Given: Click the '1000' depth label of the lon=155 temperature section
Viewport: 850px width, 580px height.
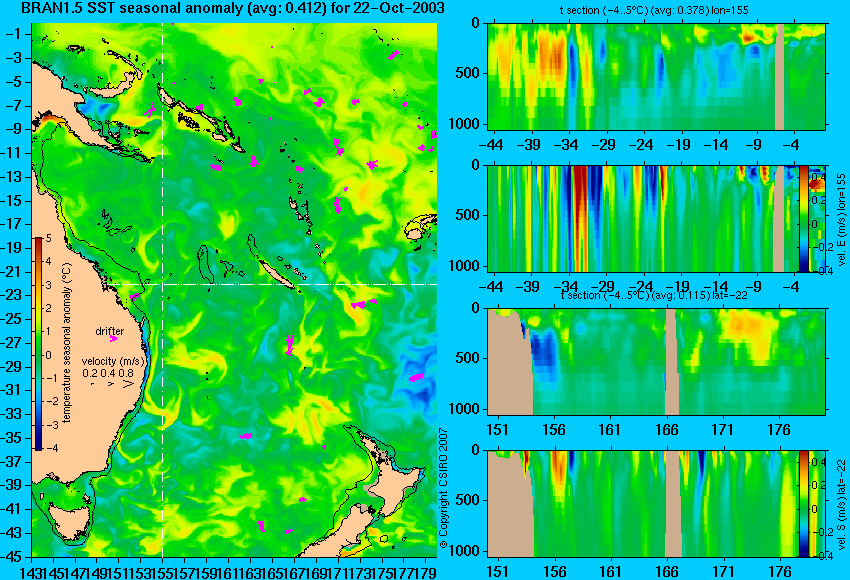Looking at the screenshot, I should pos(464,124).
